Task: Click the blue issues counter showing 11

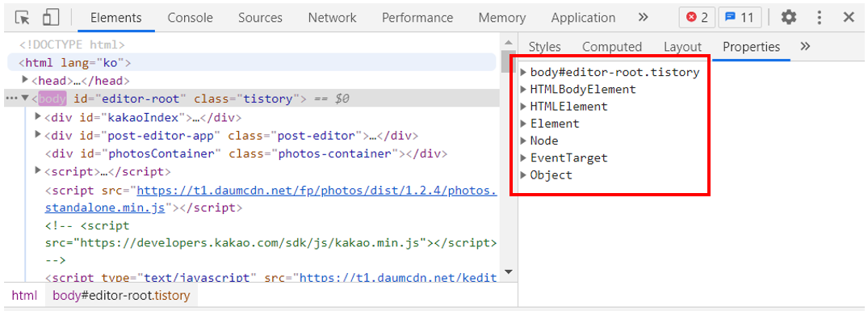Action: coord(740,17)
